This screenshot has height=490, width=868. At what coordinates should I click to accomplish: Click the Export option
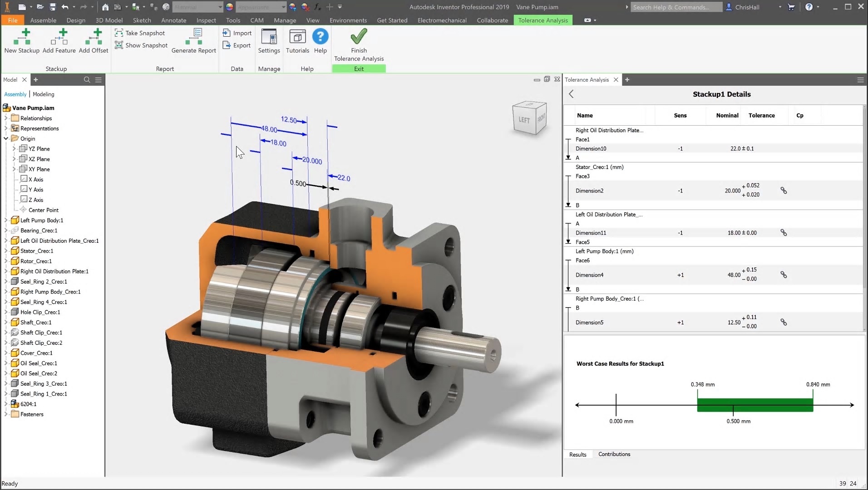pos(237,45)
